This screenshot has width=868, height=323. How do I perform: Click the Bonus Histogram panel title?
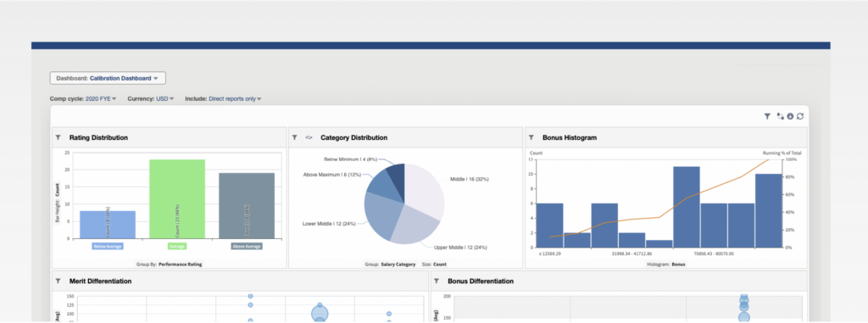(570, 137)
